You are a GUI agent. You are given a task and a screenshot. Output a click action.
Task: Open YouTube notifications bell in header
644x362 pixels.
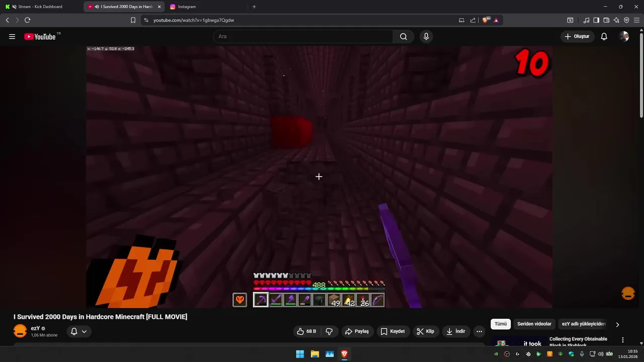tap(604, 37)
